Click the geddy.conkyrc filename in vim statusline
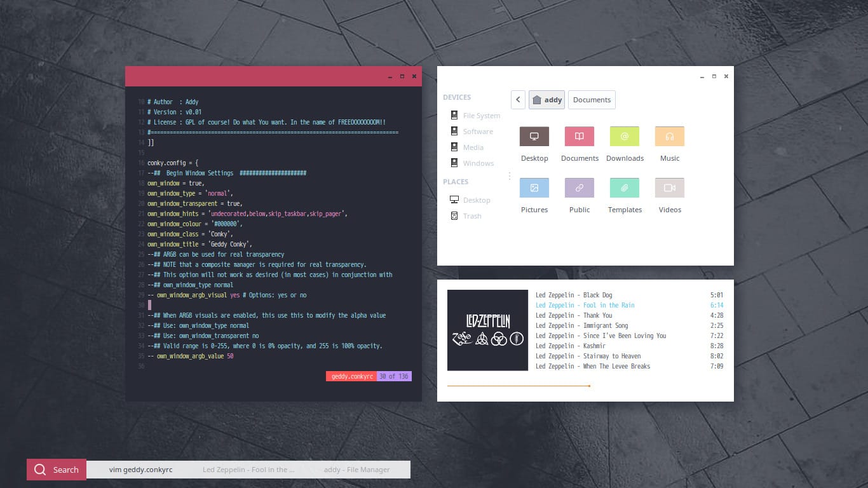868x488 pixels. tap(351, 376)
